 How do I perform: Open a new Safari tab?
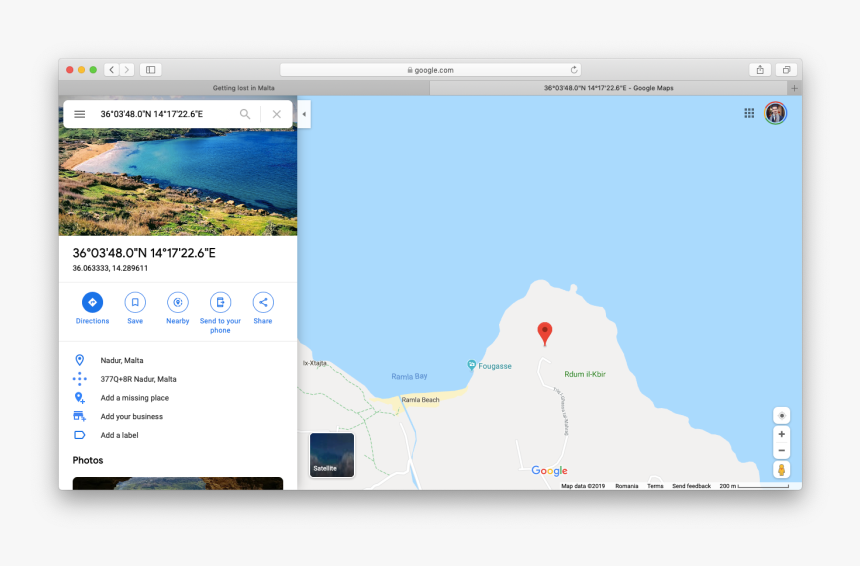(x=794, y=88)
